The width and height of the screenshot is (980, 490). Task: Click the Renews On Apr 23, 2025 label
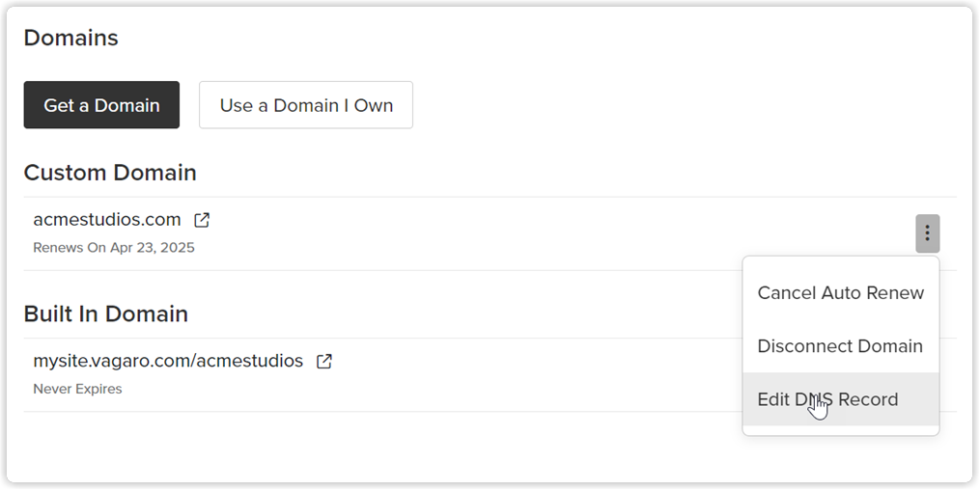tap(114, 248)
